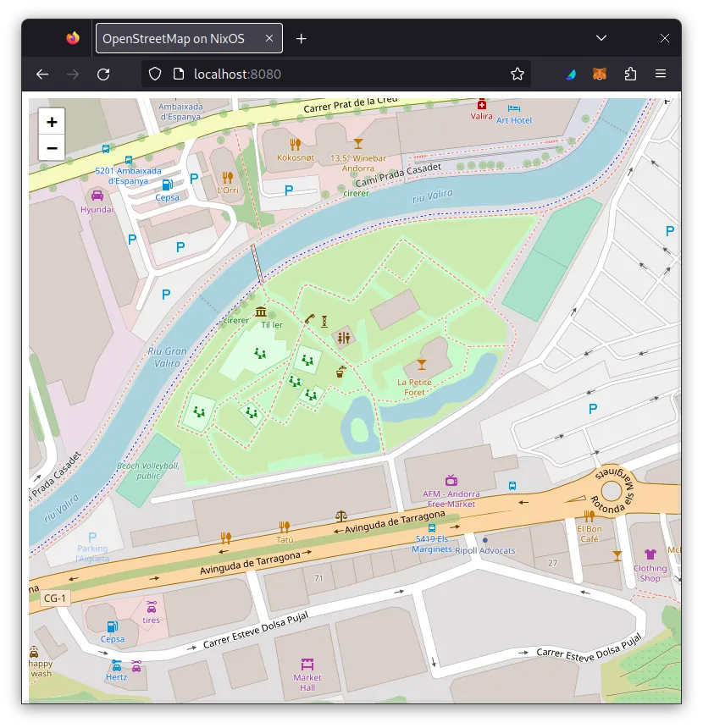Click the Hertz car rental icon
Screen dimensions: 703x728
tap(118, 666)
